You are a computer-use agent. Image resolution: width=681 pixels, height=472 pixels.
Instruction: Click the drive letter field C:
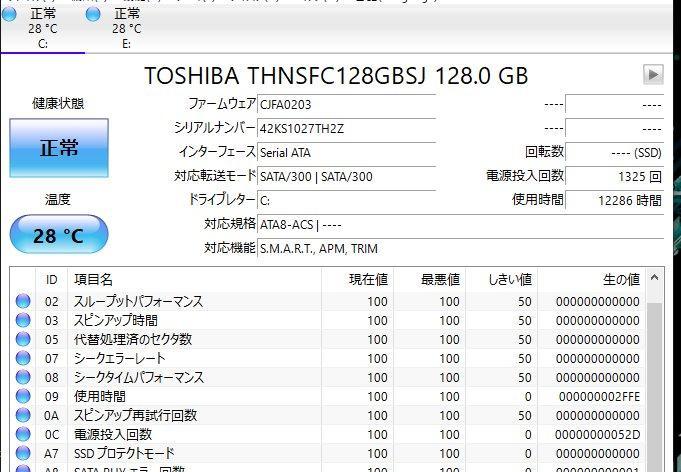[x=347, y=200]
